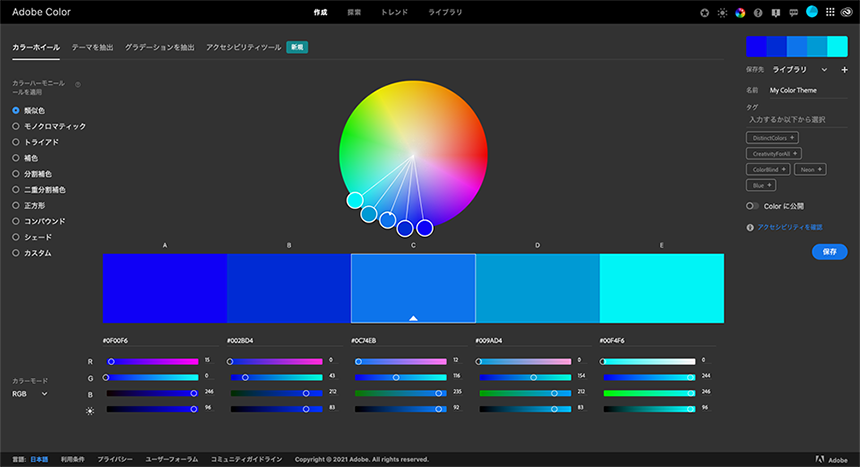Open the グラデーションを抽出 tab
The image size is (860, 467).
(160, 48)
